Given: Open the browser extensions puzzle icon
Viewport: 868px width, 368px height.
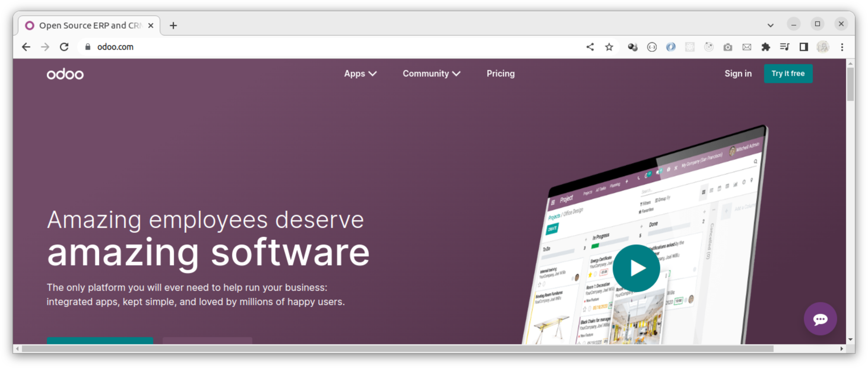Looking at the screenshot, I should coord(766,47).
